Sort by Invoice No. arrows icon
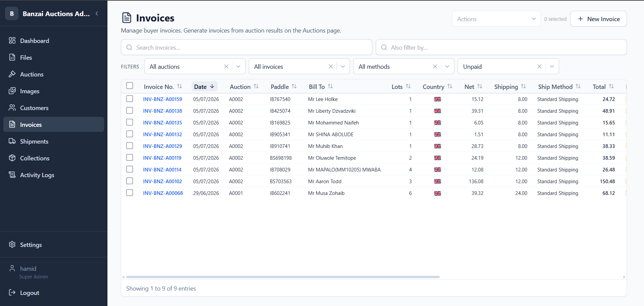The width and height of the screenshot is (644, 306). pos(180,87)
